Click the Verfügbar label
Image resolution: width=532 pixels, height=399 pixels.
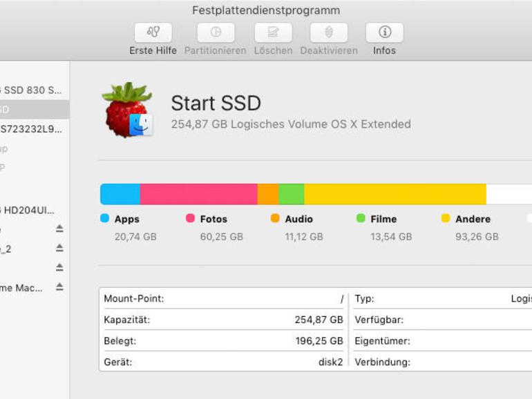(x=379, y=320)
